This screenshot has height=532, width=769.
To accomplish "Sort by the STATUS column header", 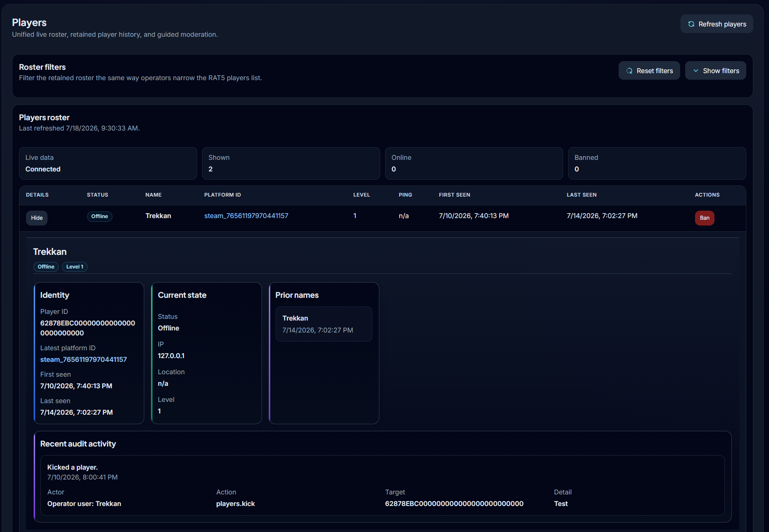I will 98,195.
